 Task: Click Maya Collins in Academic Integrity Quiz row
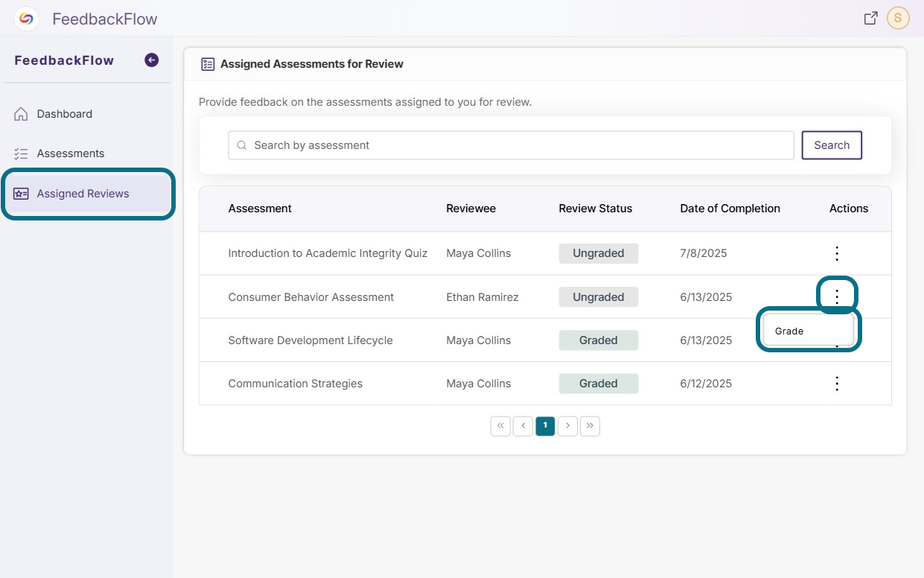[479, 253]
